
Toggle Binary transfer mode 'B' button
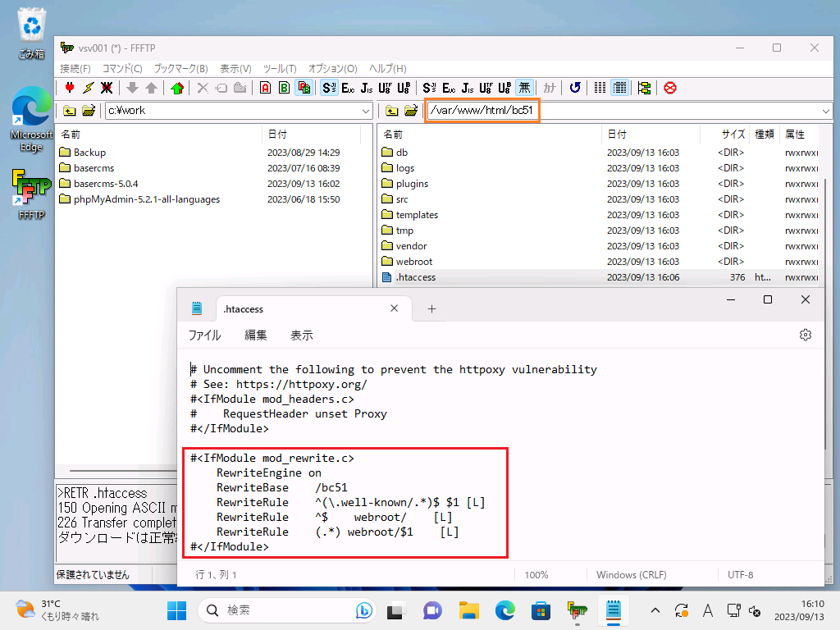point(284,88)
